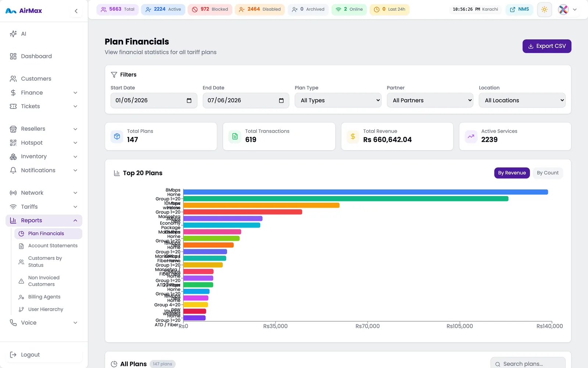Expand the Tariffs menu chevron
This screenshot has width=588, height=368.
point(75,207)
